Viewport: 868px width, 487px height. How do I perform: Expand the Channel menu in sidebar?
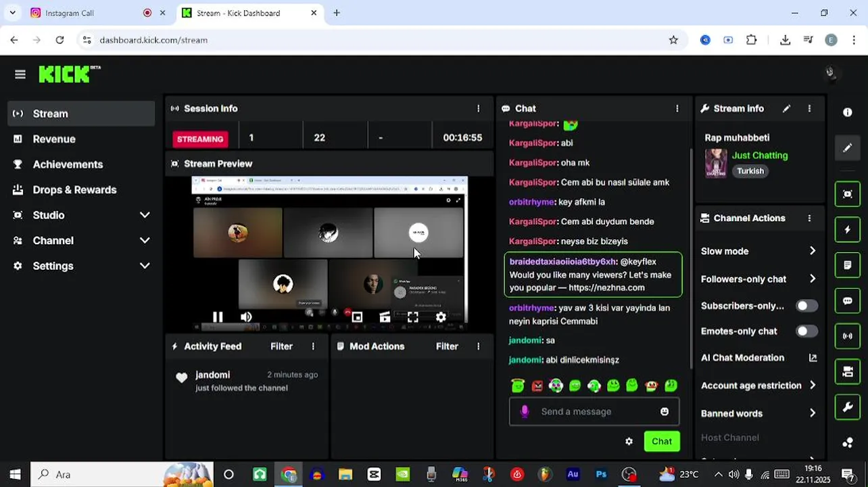coord(145,241)
